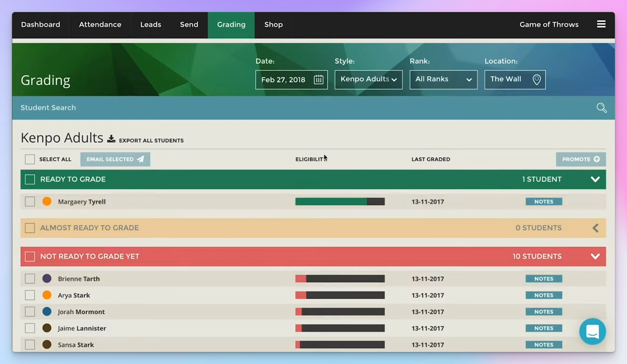Click Margaery Tyrell's orange belt dot

coord(47,201)
